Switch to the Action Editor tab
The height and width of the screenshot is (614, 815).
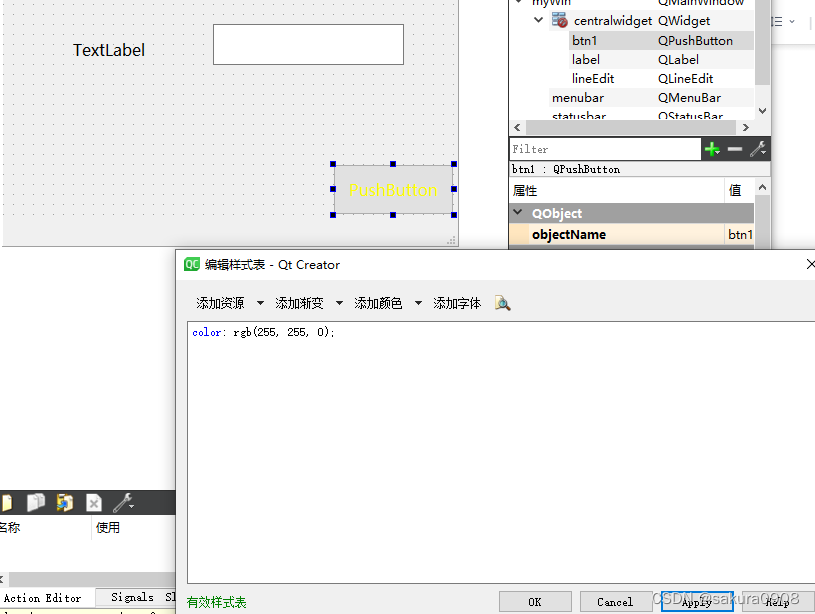(43, 598)
